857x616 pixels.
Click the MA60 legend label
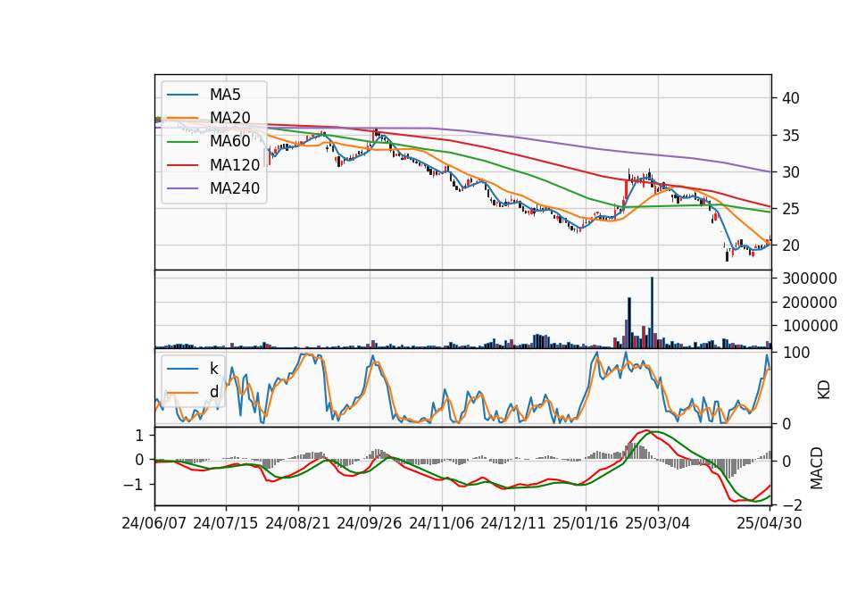[229, 142]
